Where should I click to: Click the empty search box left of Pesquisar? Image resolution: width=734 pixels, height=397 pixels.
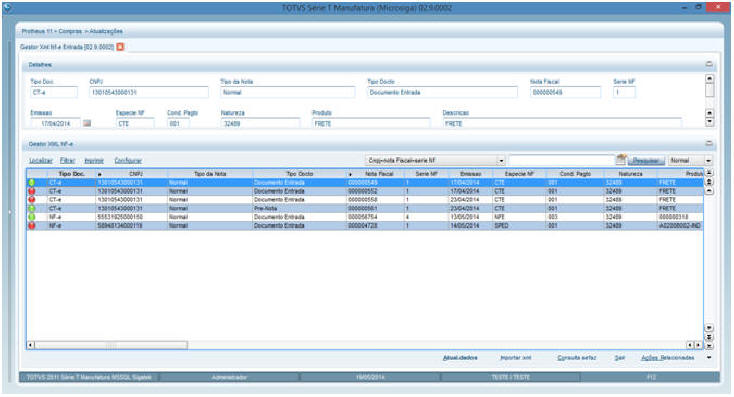pos(561,161)
